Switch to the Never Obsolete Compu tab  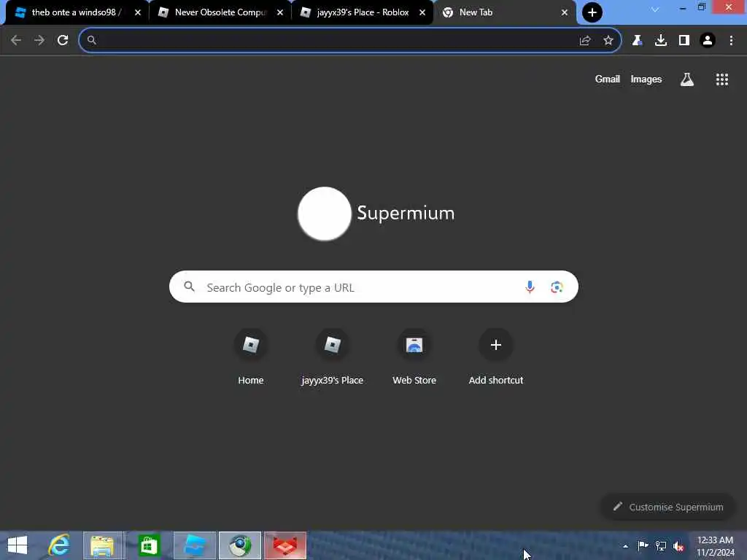coord(219,12)
